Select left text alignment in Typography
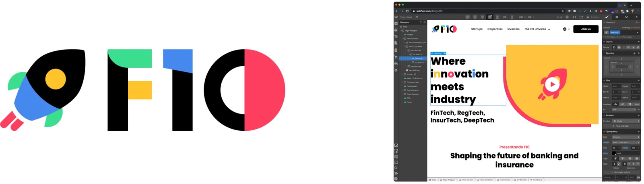 coord(615,159)
